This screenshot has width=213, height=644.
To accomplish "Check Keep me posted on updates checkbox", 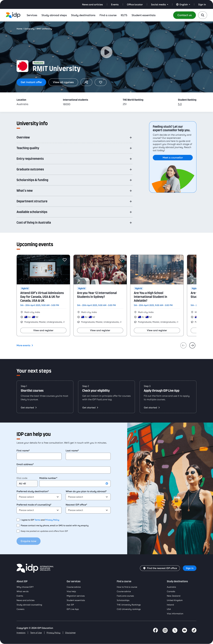I will pyautogui.click(x=18, y=531).
